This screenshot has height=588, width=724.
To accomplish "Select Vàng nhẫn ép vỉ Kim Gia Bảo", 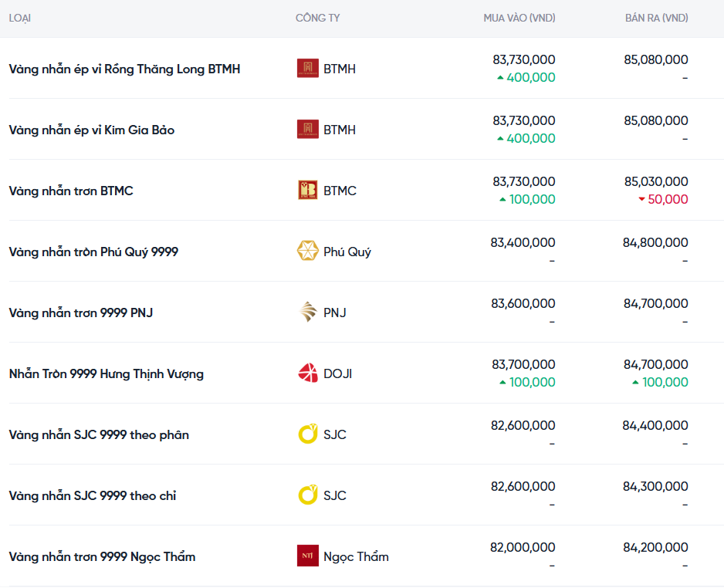I will point(92,130).
